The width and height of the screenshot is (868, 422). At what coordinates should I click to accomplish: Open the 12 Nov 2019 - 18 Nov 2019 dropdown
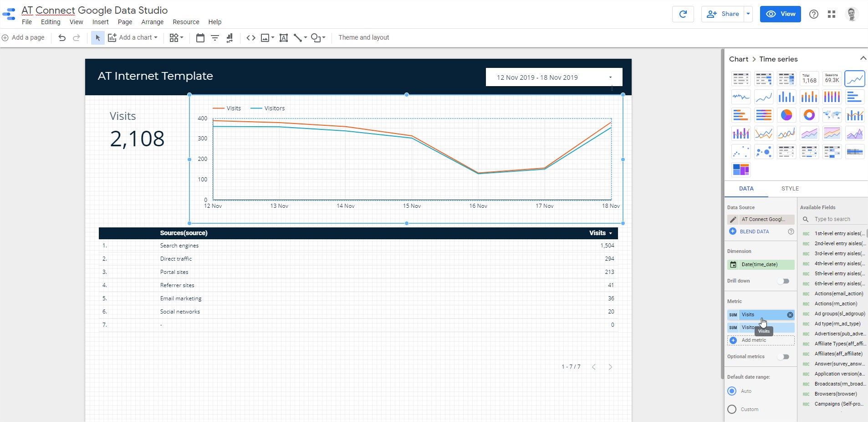pos(554,77)
